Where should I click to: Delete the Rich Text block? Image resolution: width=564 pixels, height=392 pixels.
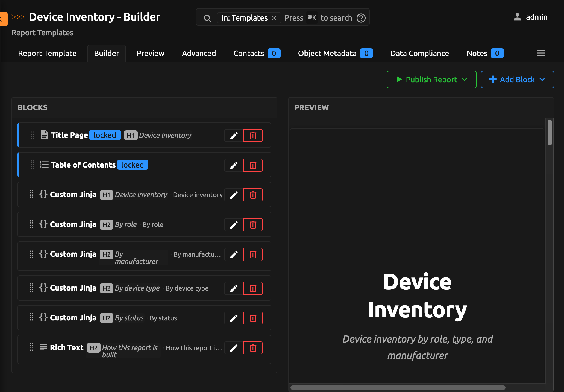[253, 348]
